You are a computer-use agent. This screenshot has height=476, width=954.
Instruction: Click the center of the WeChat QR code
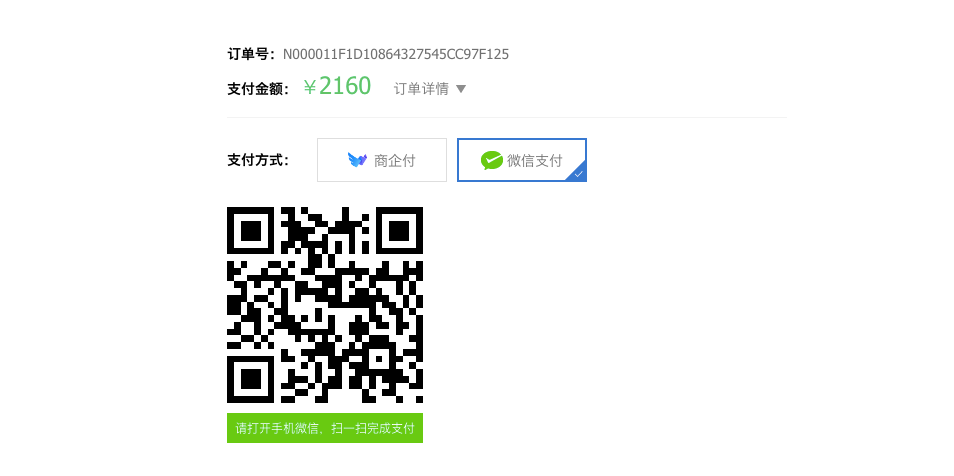pos(325,305)
